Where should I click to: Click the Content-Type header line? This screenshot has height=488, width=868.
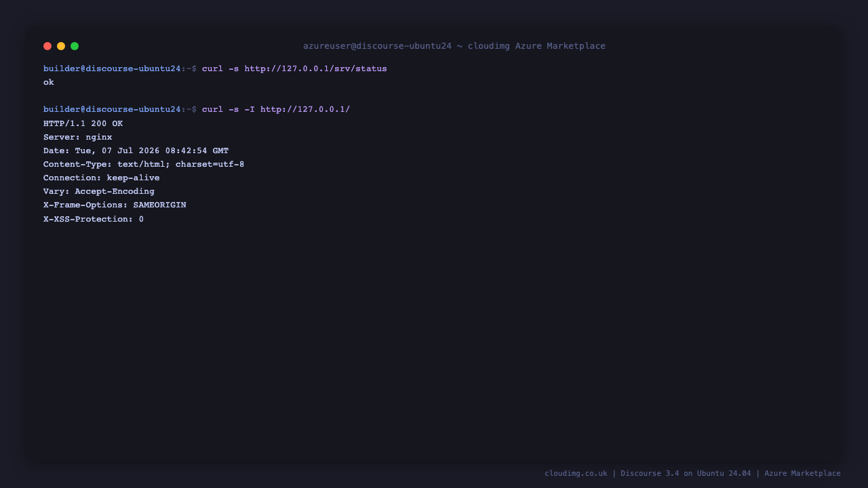[x=144, y=165]
